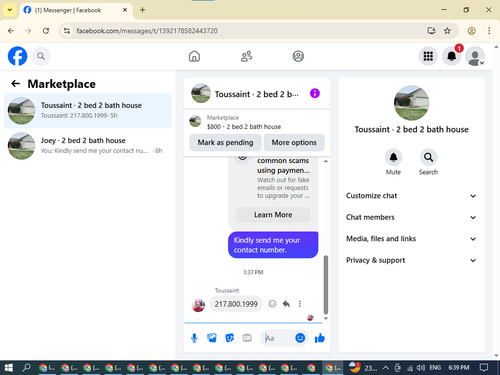Click the Facebook logo
500x375 pixels.
pyautogui.click(x=17, y=56)
